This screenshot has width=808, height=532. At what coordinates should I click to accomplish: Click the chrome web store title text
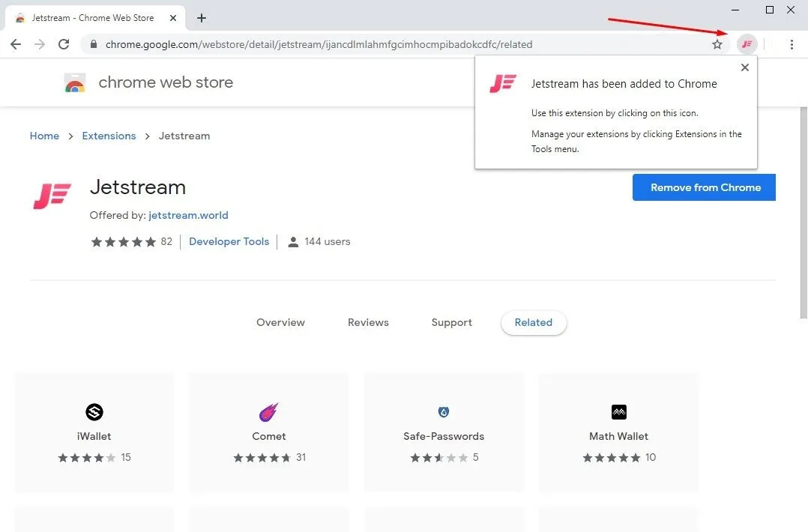tap(166, 82)
